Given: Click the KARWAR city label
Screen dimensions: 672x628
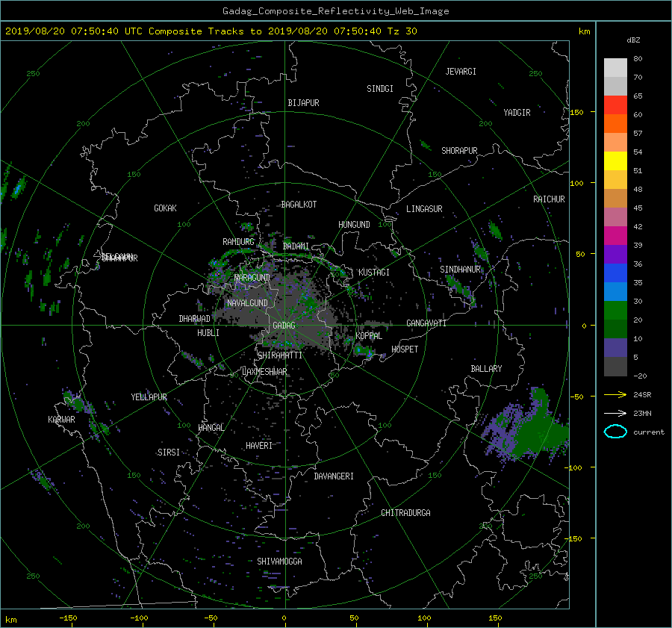Looking at the screenshot, I should (61, 420).
